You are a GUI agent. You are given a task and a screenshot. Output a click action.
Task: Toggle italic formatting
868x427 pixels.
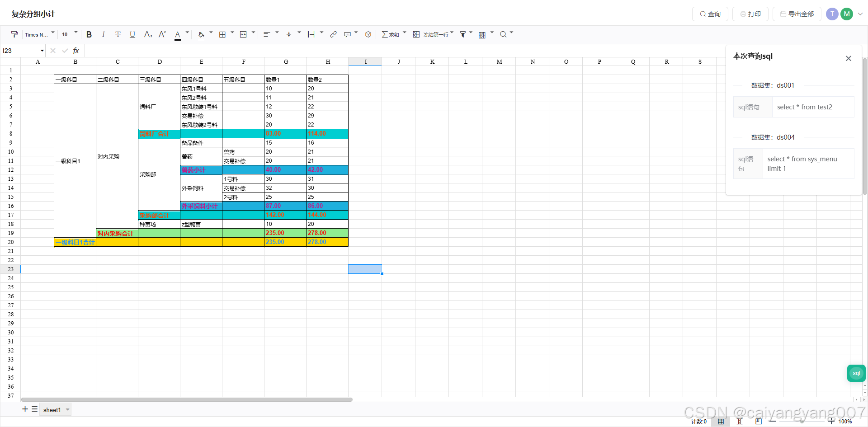tap(103, 34)
